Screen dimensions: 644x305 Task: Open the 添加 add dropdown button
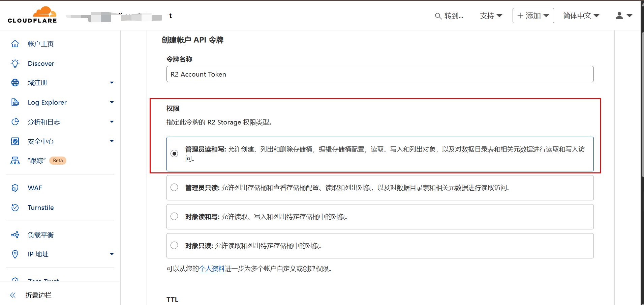click(x=533, y=16)
